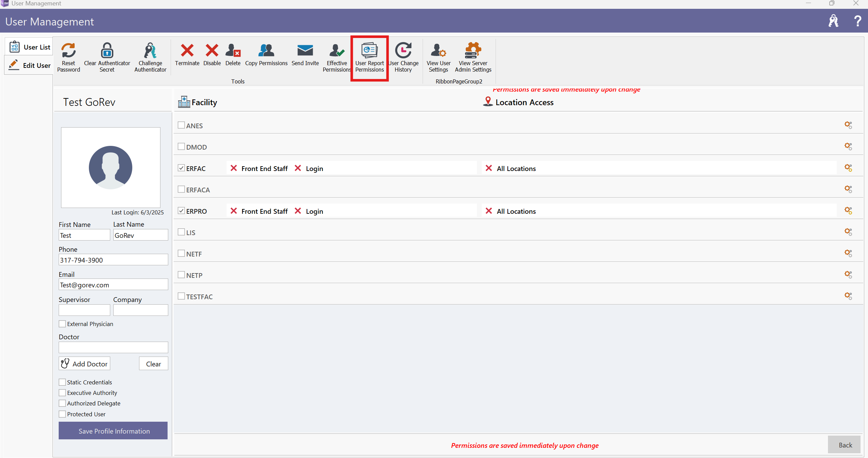Show User Change History
The height and width of the screenshot is (458, 868).
pyautogui.click(x=403, y=57)
